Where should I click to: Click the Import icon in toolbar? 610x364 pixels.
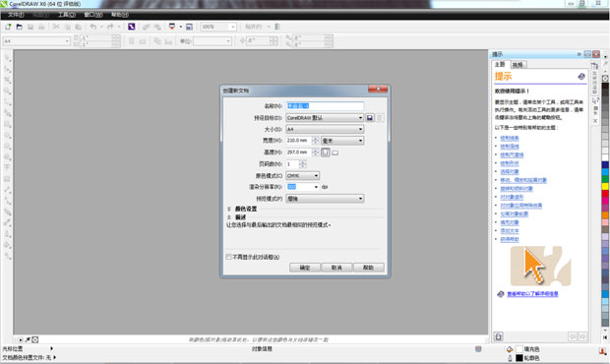pos(147,27)
